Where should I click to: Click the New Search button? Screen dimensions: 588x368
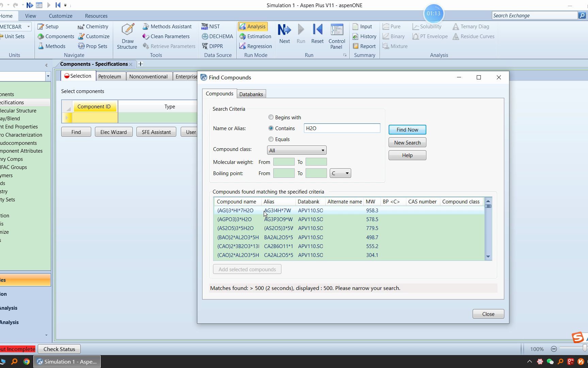pos(407,142)
